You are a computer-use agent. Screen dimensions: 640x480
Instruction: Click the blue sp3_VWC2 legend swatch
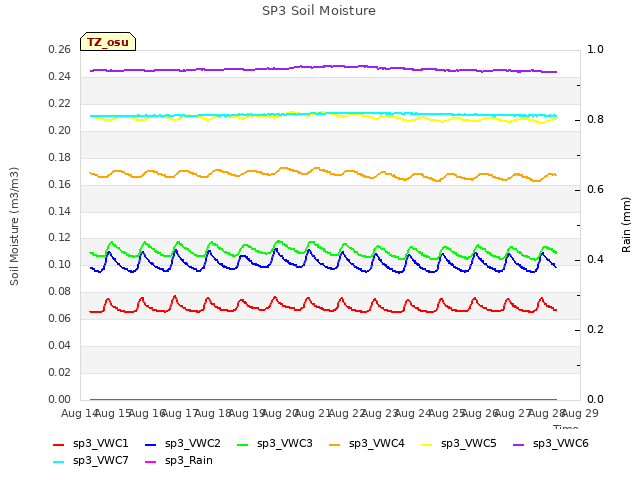tap(151, 444)
